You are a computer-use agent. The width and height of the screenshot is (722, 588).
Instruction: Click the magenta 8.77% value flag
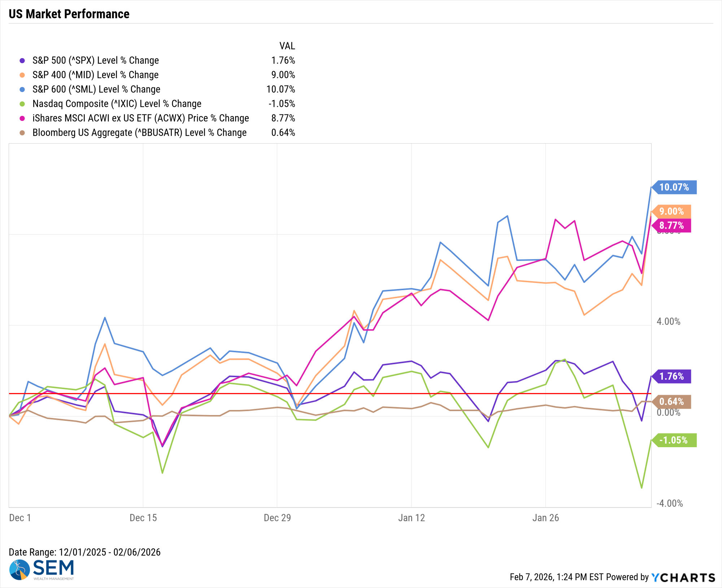(x=671, y=226)
